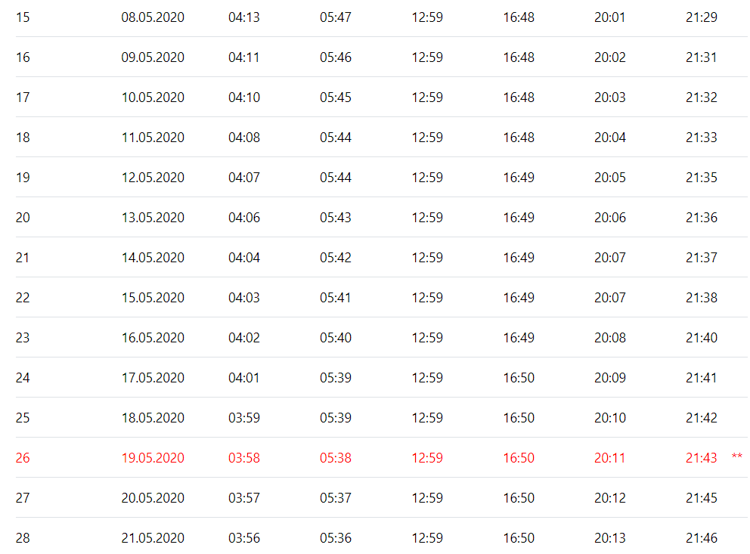
Task: Click the 04:13 time value
Action: [x=244, y=17]
